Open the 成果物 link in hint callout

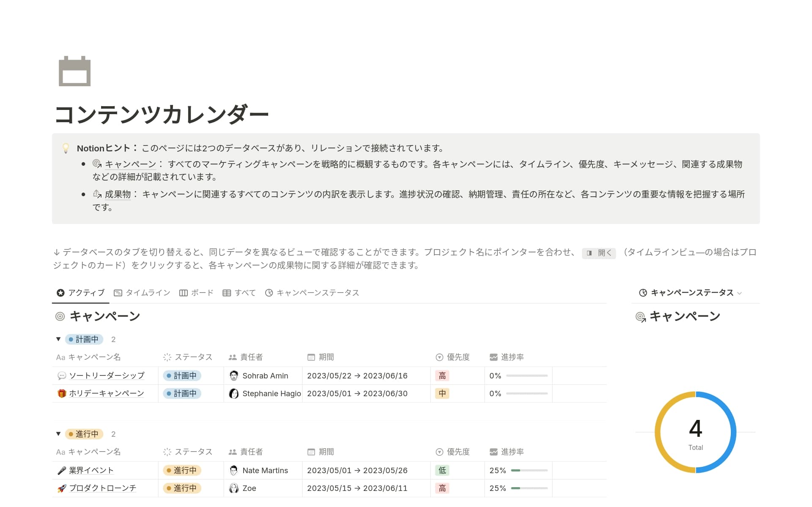point(118,194)
